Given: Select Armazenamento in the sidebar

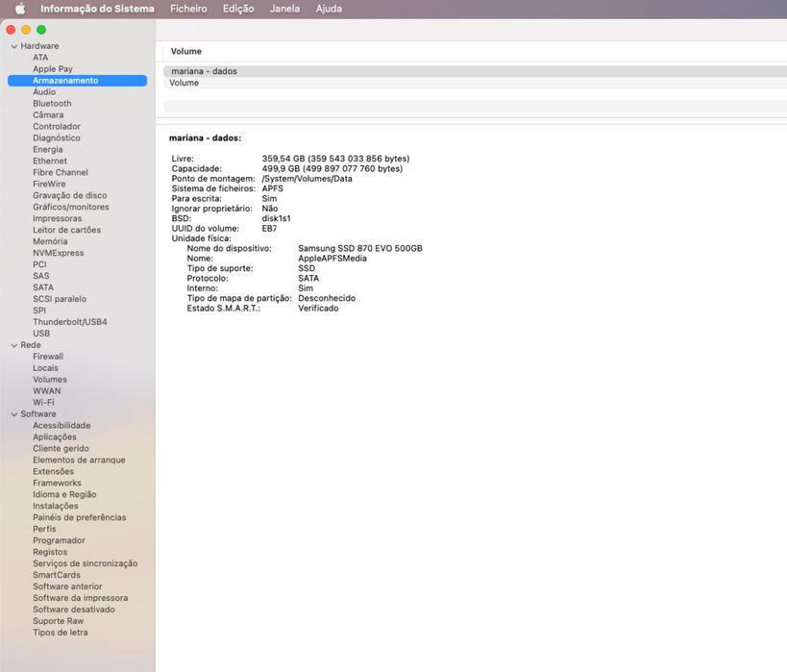Looking at the screenshot, I should 77,81.
